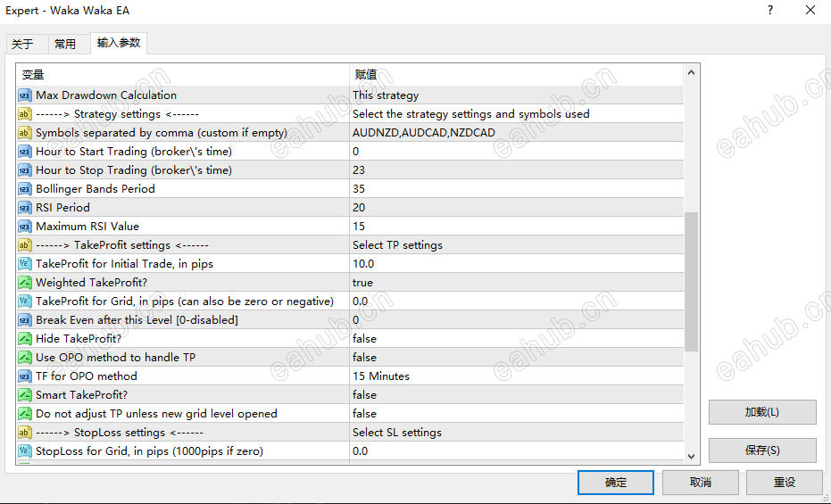Image resolution: width=831 pixels, height=504 pixels.
Task: Click the icon beside Bollinger Bands Period
Action: [x=24, y=189]
